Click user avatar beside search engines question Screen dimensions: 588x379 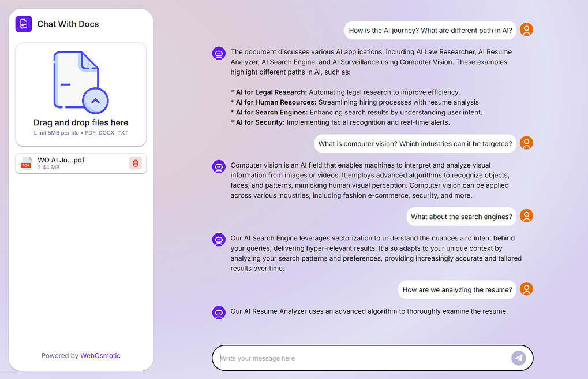tap(526, 216)
